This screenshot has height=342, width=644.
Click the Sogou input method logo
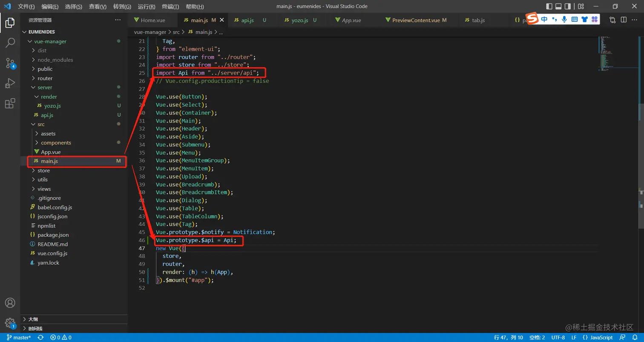pos(532,19)
